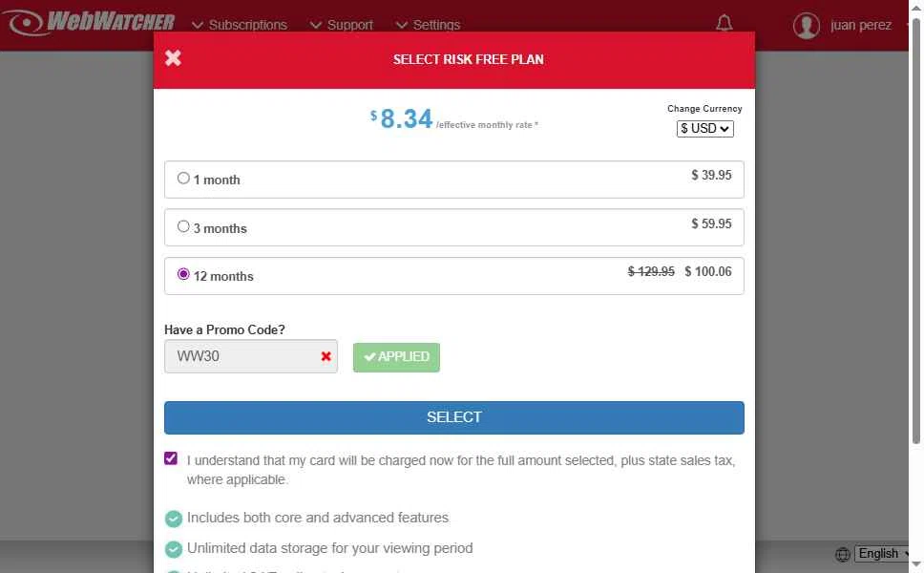Click the blue SELECT button

click(453, 417)
